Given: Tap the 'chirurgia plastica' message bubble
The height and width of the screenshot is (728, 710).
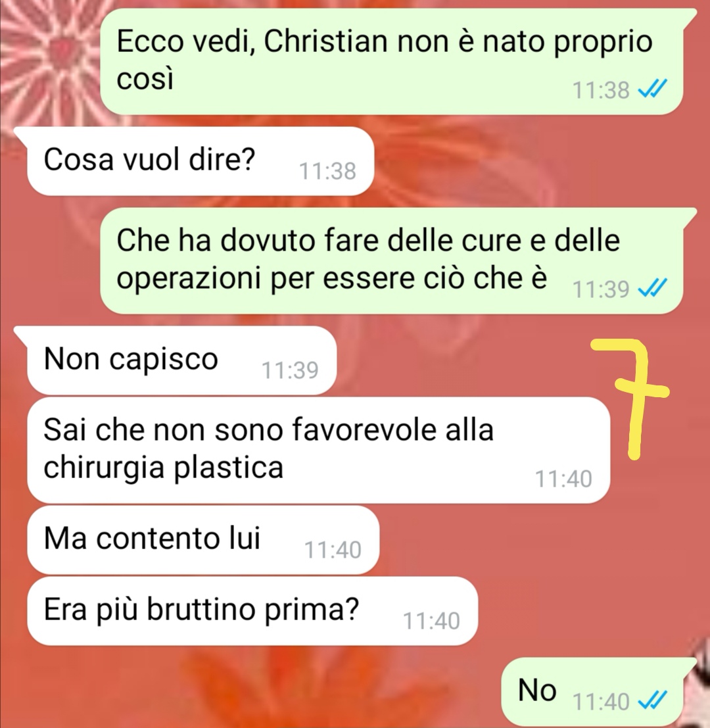Looking at the screenshot, I should point(318,450).
